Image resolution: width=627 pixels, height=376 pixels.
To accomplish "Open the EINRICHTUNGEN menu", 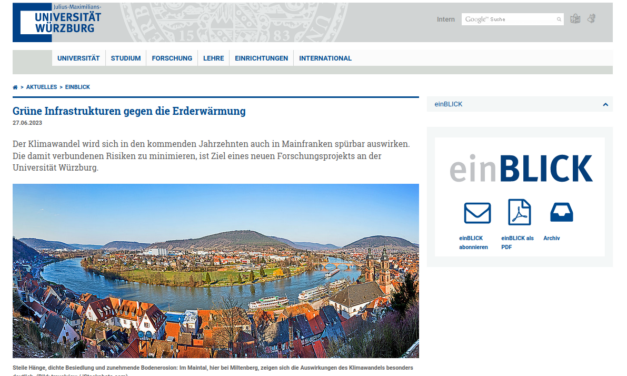I will (x=262, y=58).
